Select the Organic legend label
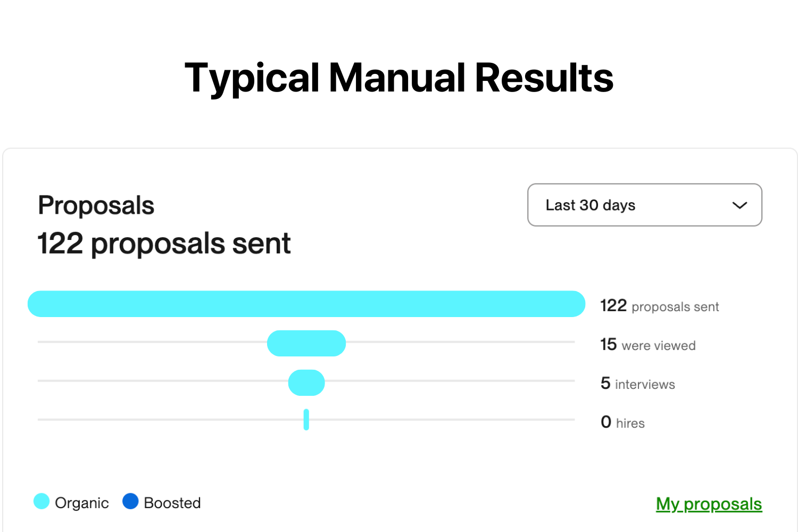Image resolution: width=798 pixels, height=532 pixels. pos(82,503)
